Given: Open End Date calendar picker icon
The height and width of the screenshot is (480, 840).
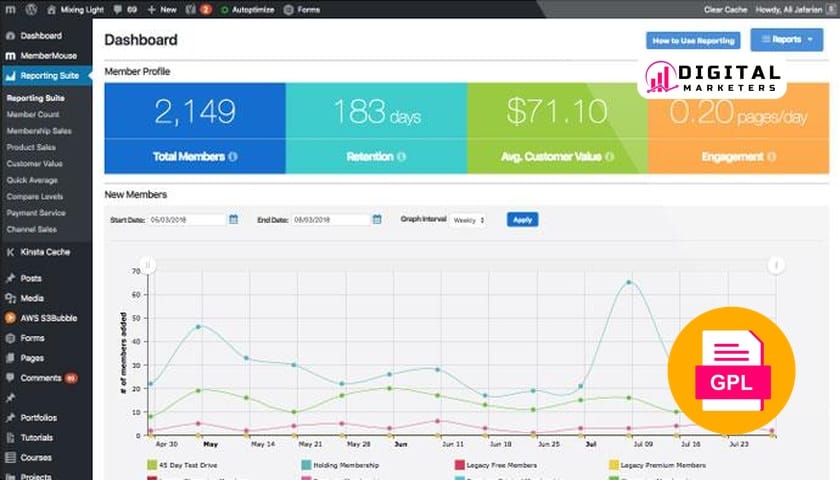Looking at the screenshot, I should coord(377,219).
